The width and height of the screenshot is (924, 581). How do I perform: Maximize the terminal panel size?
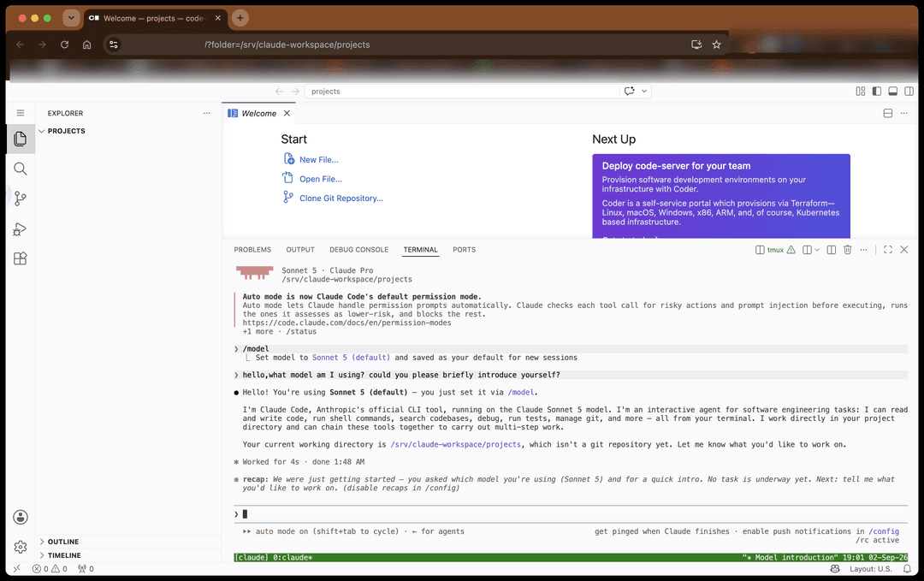click(887, 250)
